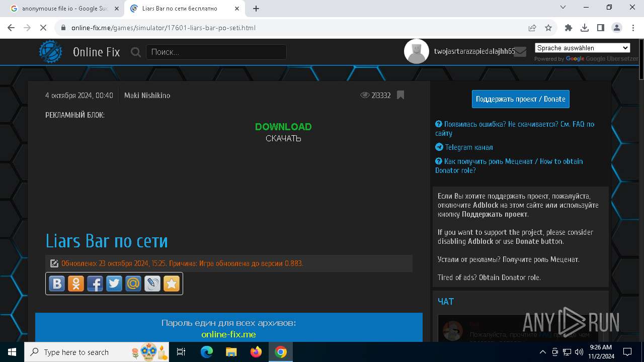This screenshot has height=362, width=644.
Task: Open the system tray volume icon
Action: coord(579,352)
